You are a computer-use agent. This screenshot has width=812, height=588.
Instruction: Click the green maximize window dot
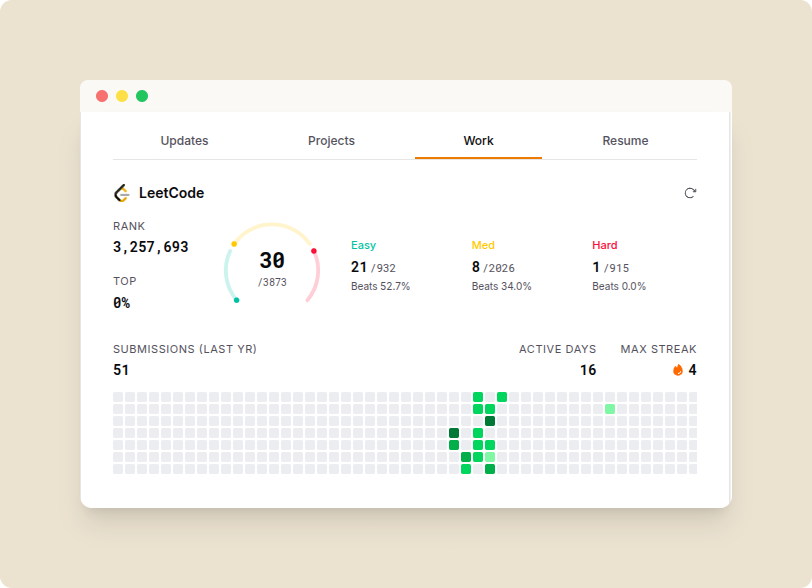[x=142, y=96]
